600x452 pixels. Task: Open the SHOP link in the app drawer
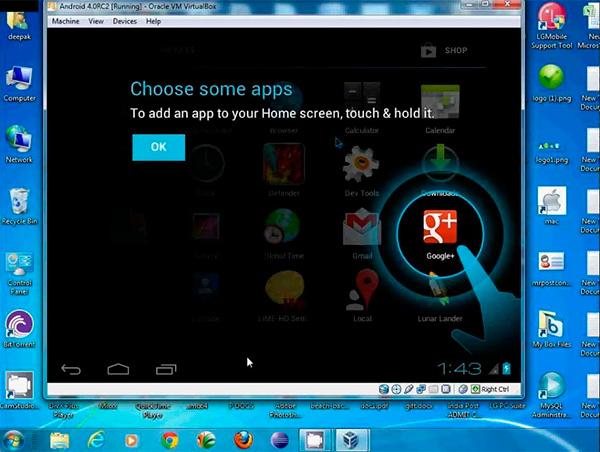(444, 50)
